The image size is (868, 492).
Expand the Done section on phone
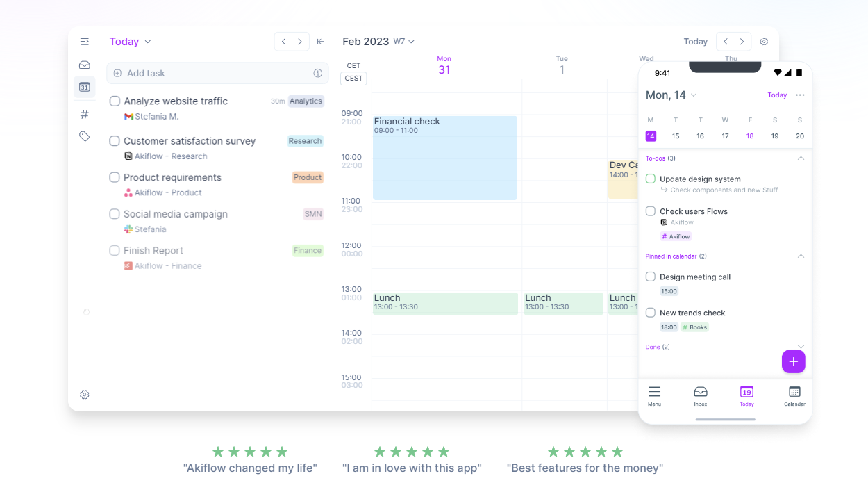[801, 347]
